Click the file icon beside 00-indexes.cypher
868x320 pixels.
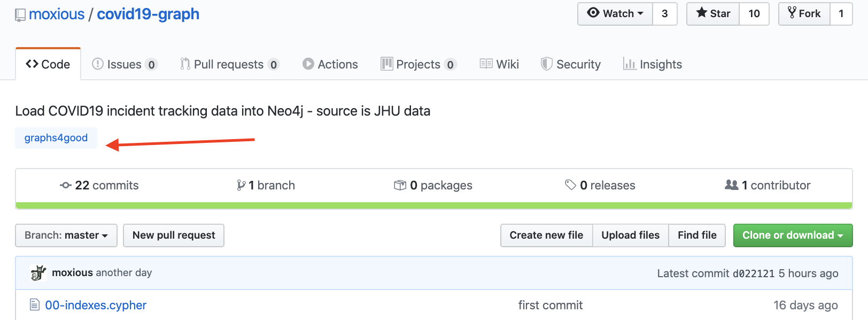pos(35,305)
